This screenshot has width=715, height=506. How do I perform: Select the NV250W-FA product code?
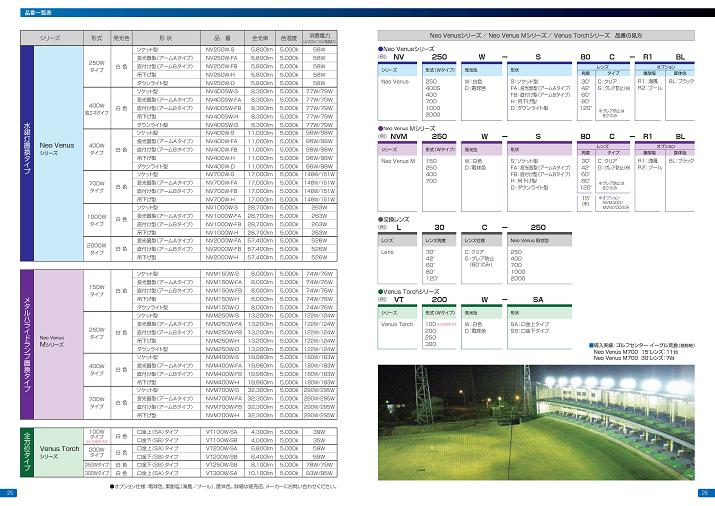222,58
